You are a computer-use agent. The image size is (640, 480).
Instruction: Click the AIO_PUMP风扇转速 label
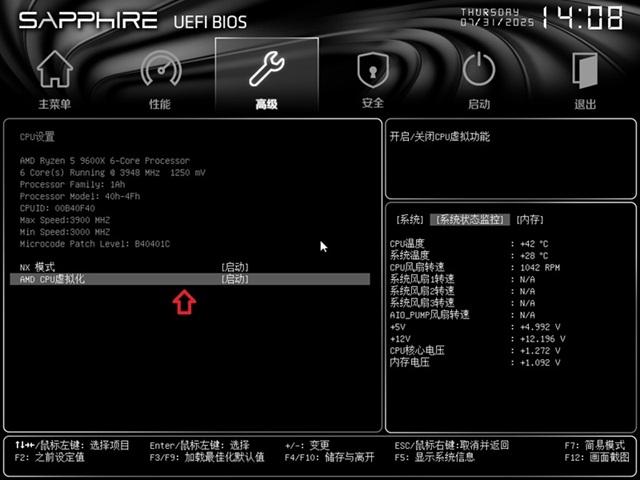pos(430,315)
